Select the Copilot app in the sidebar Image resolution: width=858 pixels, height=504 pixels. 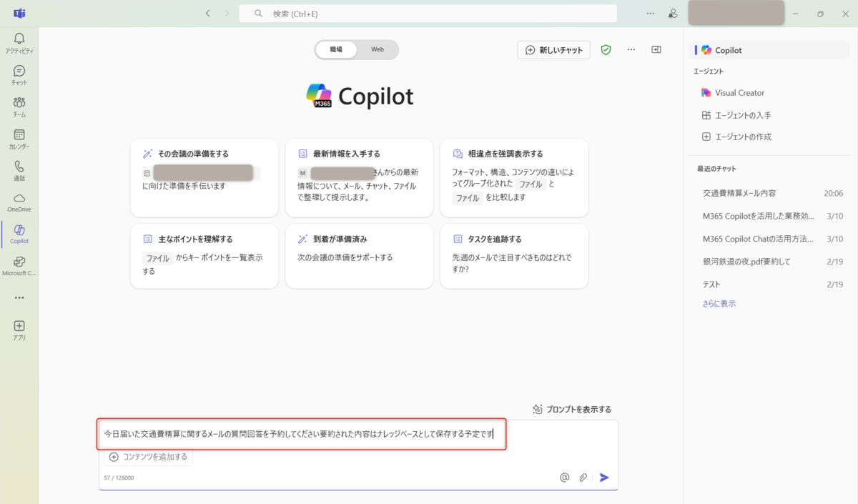pos(19,234)
